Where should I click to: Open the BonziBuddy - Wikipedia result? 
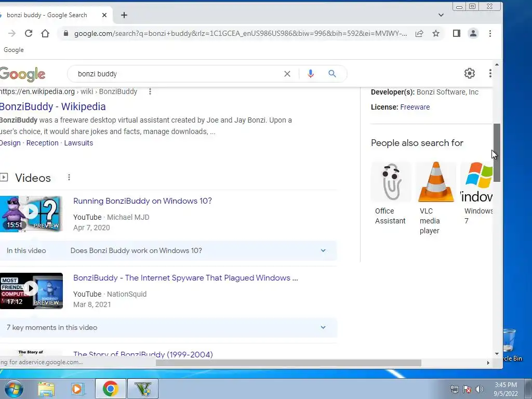tap(52, 107)
